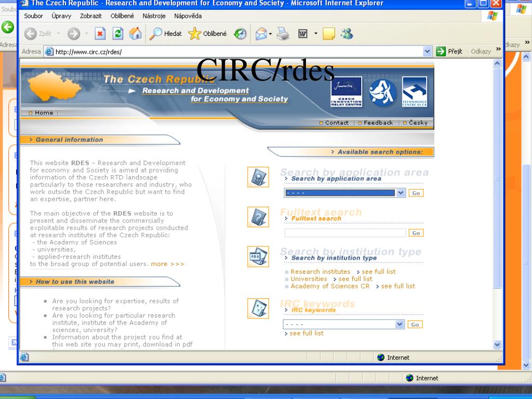Click the orange Czech Republic map image

tap(55, 86)
